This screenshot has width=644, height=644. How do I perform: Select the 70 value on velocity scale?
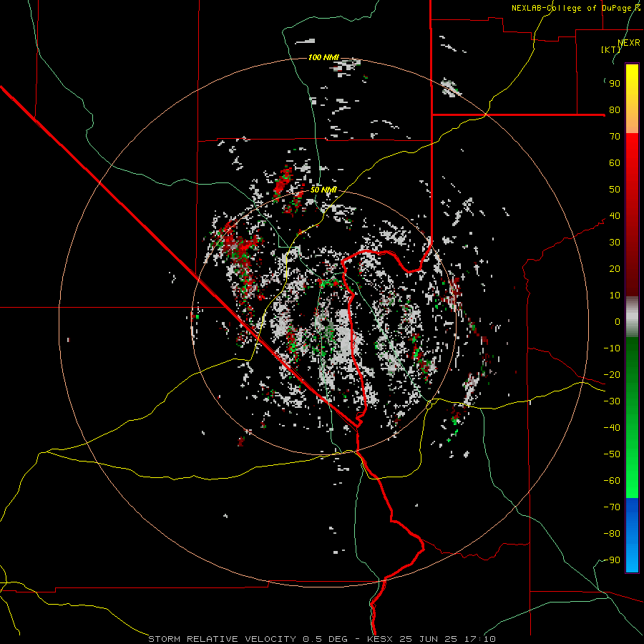pyautogui.click(x=615, y=137)
